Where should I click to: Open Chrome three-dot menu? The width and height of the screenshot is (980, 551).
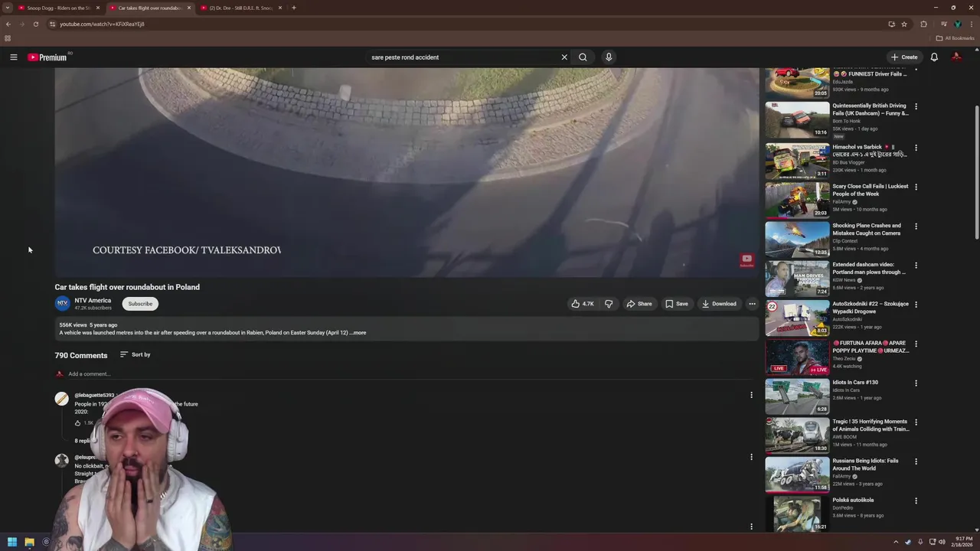point(972,24)
